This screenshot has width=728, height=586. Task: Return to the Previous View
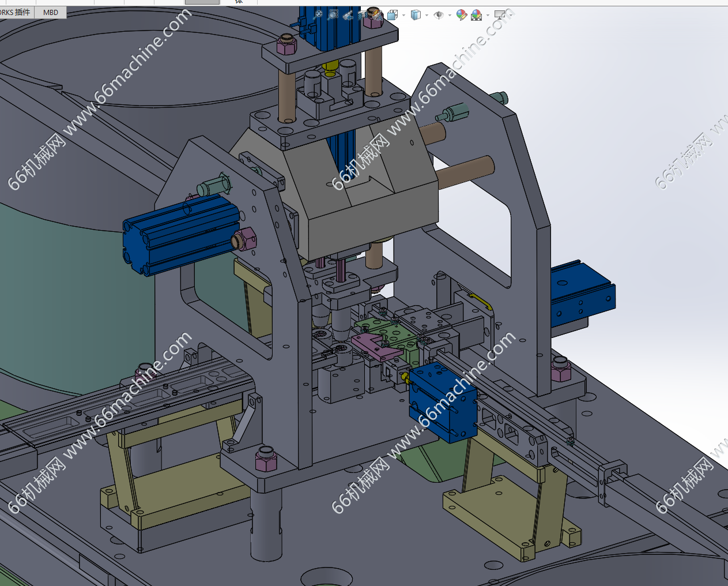(348, 15)
